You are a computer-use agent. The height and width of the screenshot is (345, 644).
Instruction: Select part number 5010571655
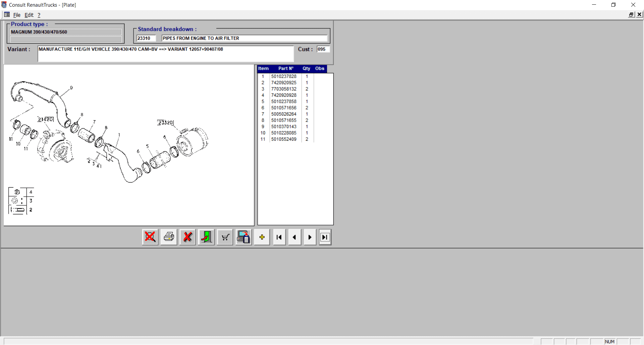[284, 120]
